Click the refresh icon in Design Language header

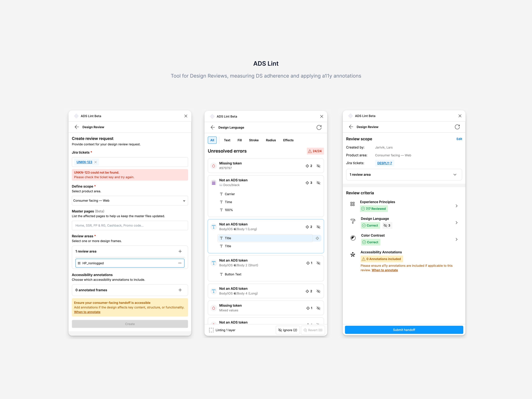[x=319, y=127]
